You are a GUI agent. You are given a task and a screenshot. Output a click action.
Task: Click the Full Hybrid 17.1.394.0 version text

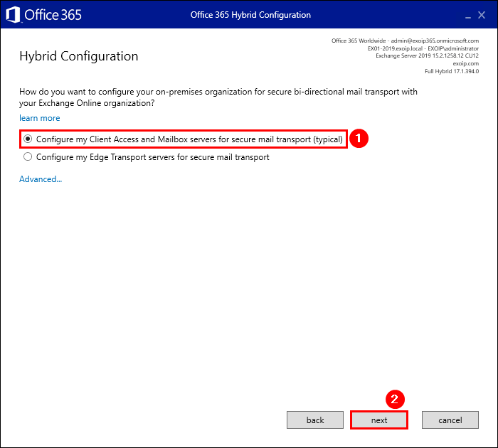pyautogui.click(x=452, y=71)
